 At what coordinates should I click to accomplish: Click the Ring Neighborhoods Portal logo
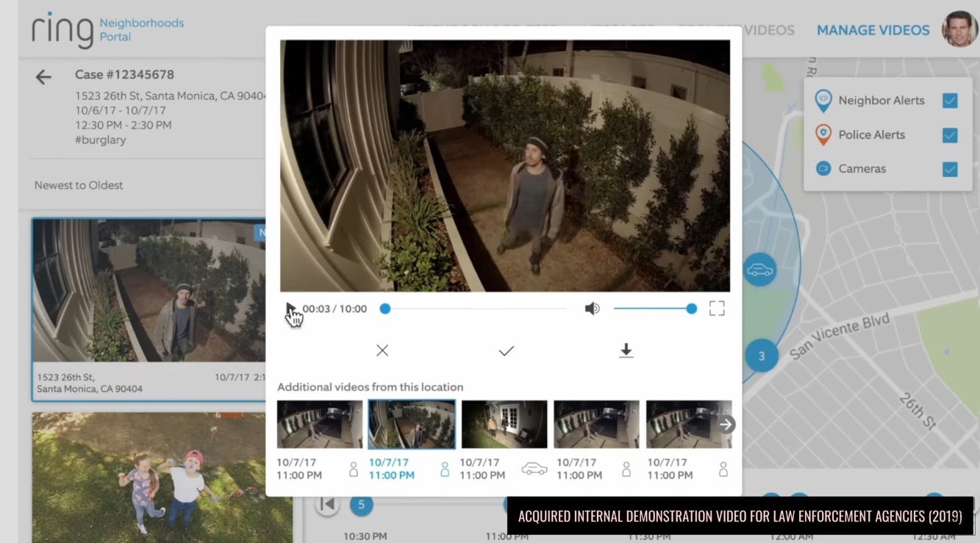click(x=107, y=29)
